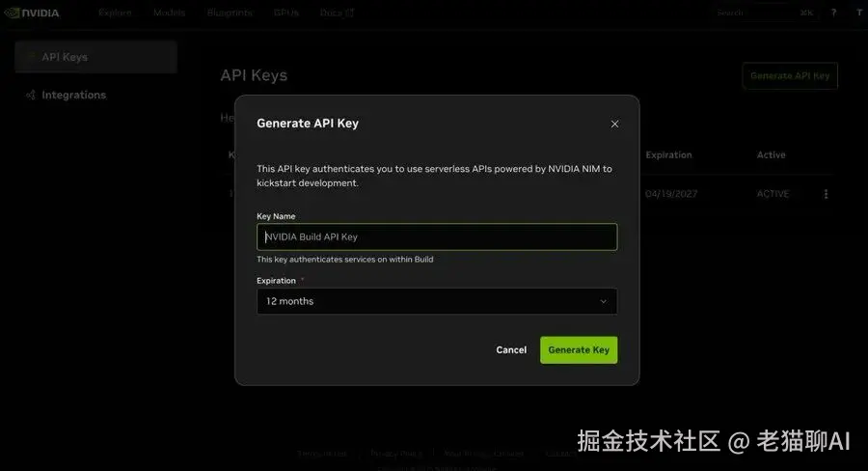The width and height of the screenshot is (868, 471).
Task: Open GPUs in the top navigation
Action: 286,13
